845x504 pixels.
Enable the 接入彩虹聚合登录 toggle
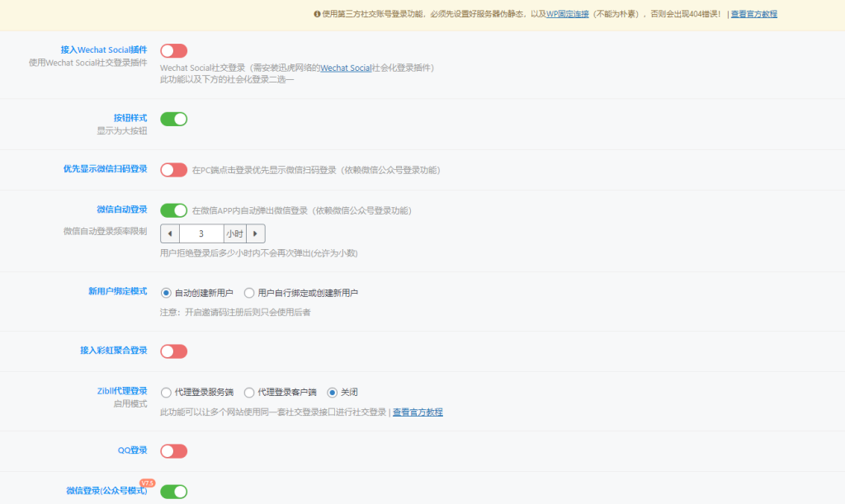(172, 351)
